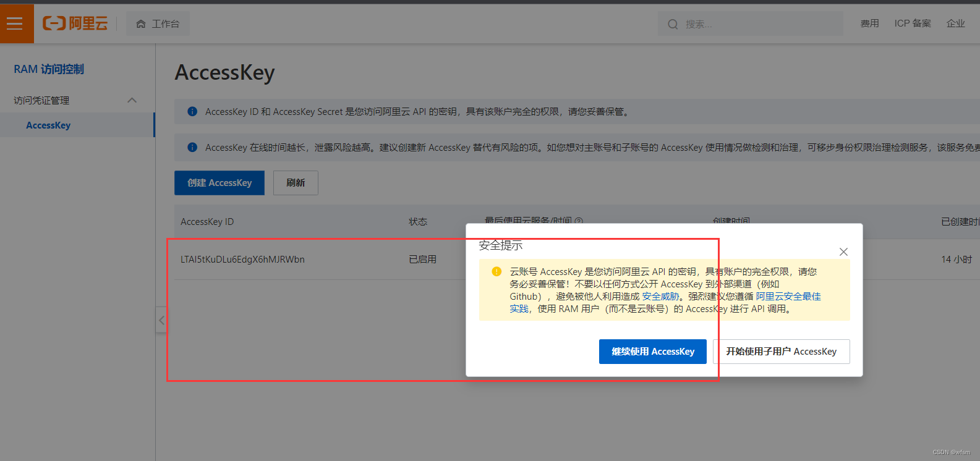Image resolution: width=980 pixels, height=461 pixels.
Task: Close the 安全提示 dialog
Action: [x=843, y=252]
